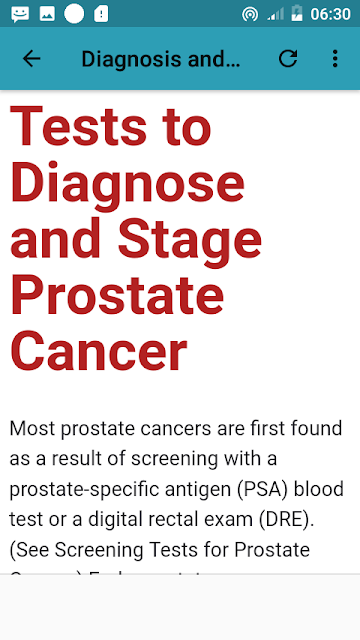
Task: Tap "prostate-specific antigen (PSA)" text
Action: [x=149, y=489]
